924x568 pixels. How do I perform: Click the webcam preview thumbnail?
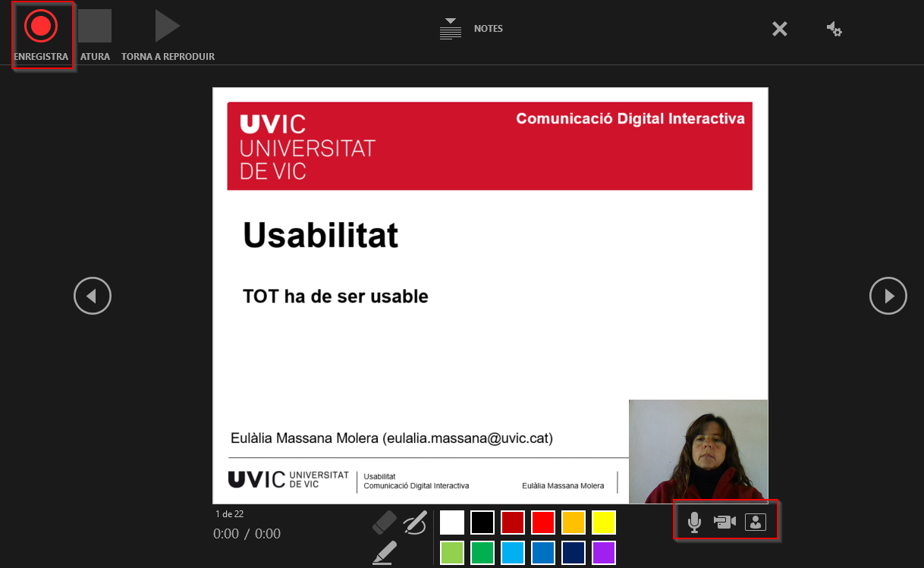coord(698,451)
